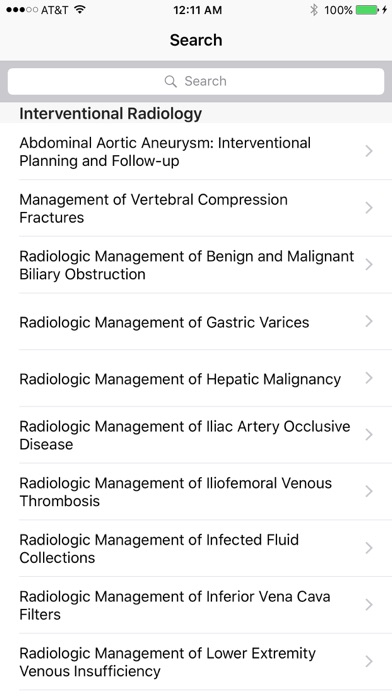Click into the Search field
This screenshot has height=696, width=392.
[196, 81]
